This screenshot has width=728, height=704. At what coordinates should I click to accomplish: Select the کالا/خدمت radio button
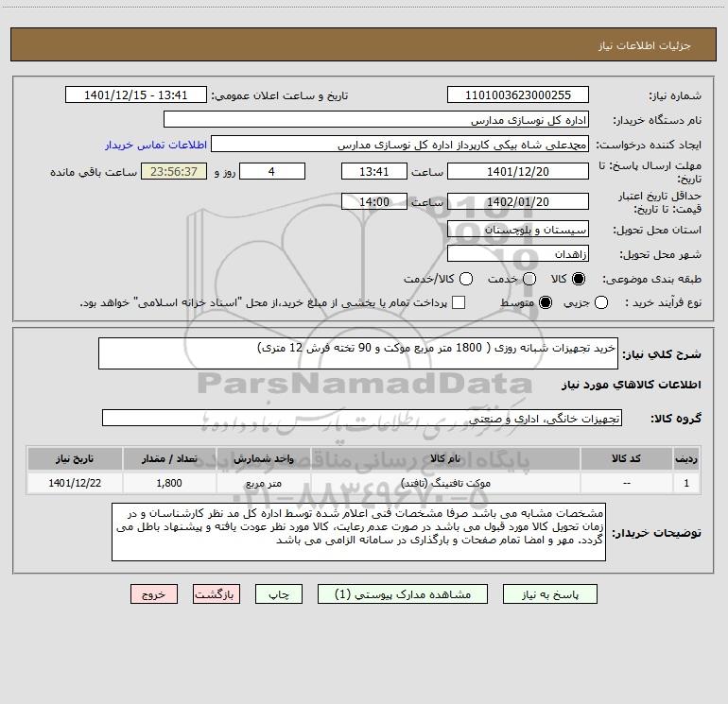point(466,279)
